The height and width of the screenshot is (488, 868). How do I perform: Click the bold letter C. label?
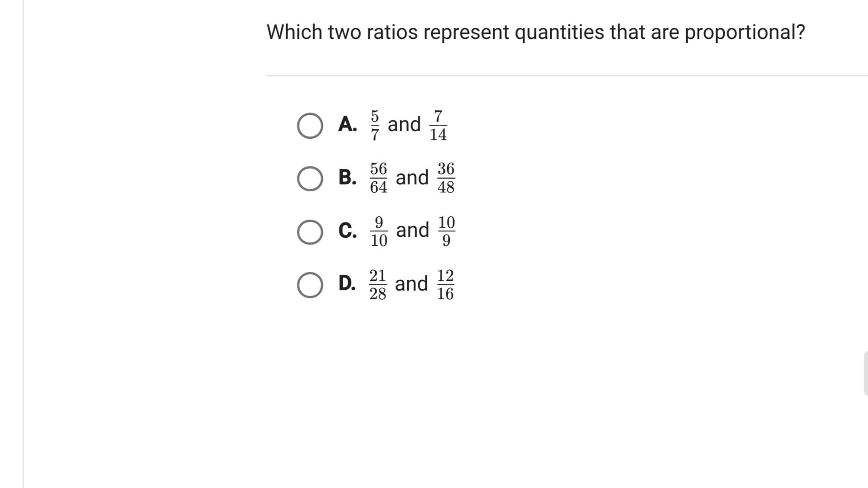tap(347, 230)
